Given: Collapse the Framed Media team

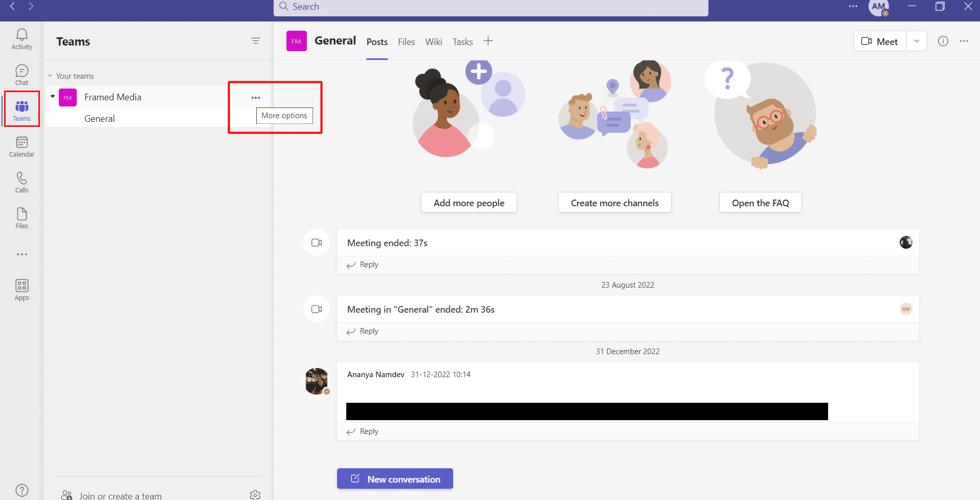Looking at the screenshot, I should click(x=53, y=96).
